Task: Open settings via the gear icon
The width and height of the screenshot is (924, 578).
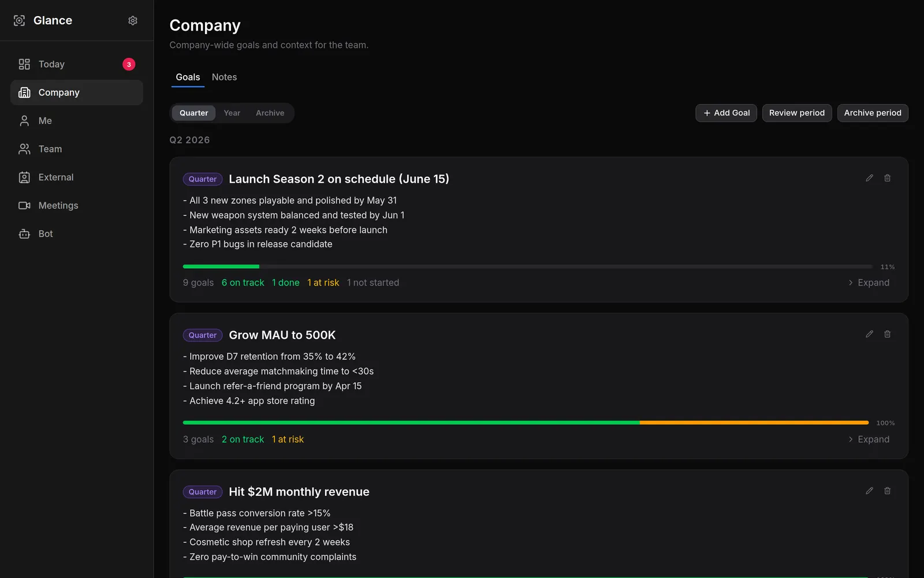Action: [133, 20]
